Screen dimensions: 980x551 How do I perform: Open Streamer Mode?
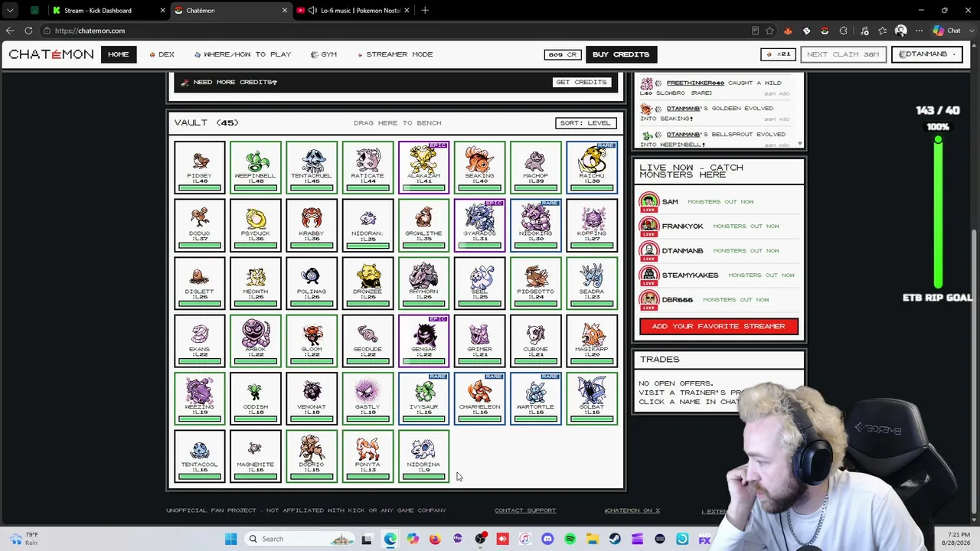395,54
